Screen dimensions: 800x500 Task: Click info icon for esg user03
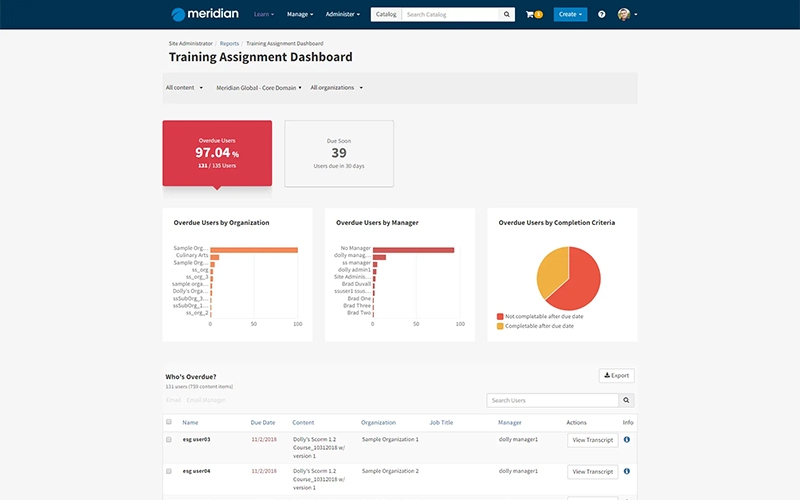(627, 439)
